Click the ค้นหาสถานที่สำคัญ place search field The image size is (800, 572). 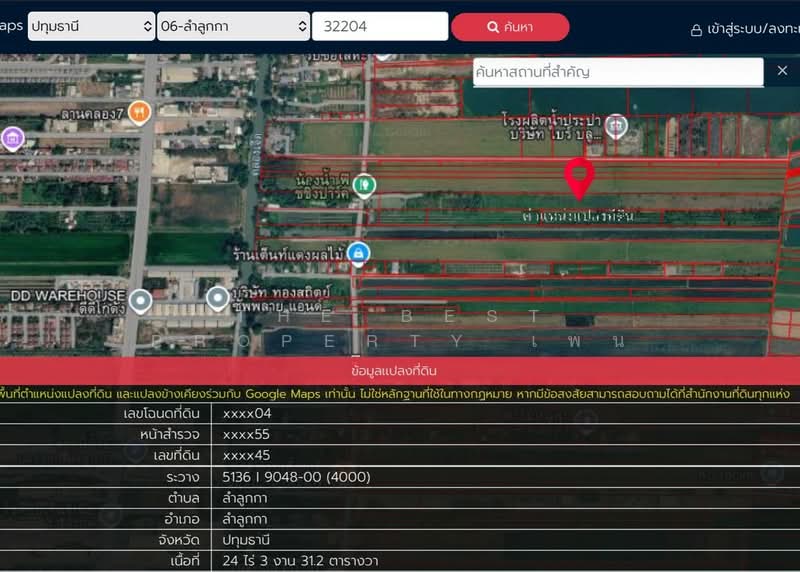coord(618,72)
